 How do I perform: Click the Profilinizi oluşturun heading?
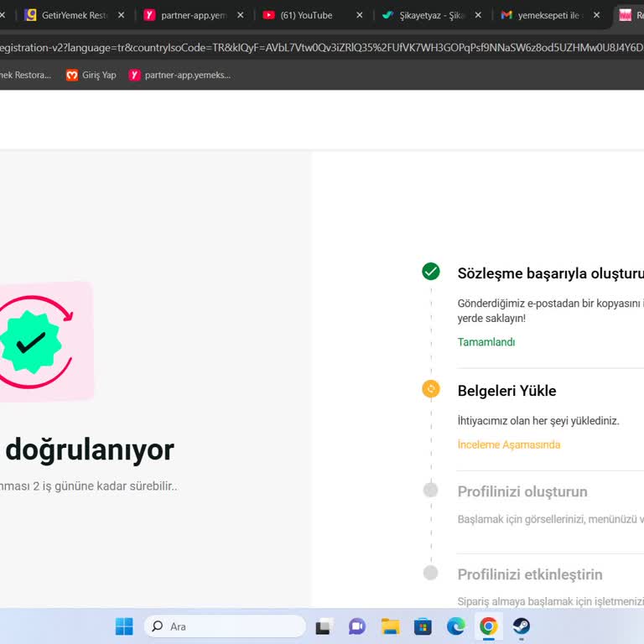522,491
